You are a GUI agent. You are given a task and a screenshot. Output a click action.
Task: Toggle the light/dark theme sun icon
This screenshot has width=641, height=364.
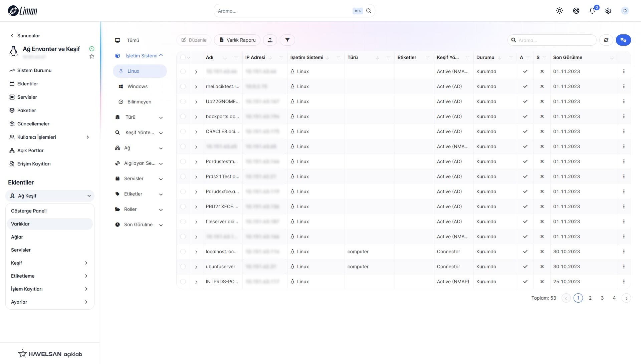tap(560, 11)
